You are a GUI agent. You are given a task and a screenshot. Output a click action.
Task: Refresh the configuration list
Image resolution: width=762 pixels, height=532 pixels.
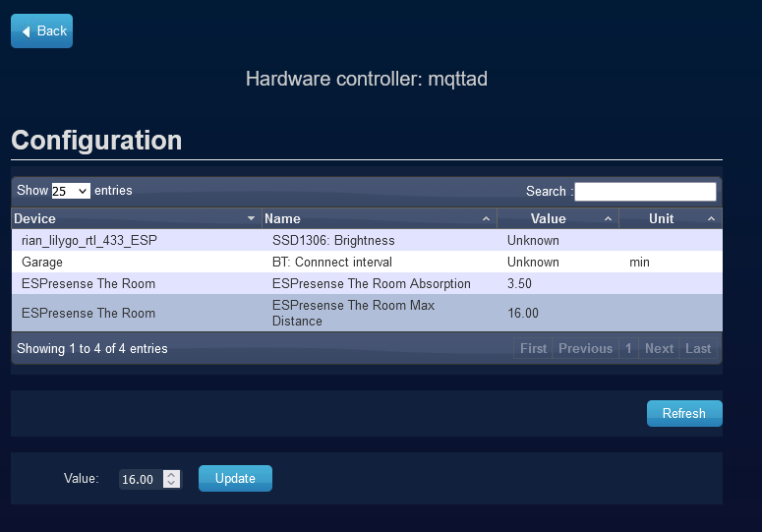(684, 413)
